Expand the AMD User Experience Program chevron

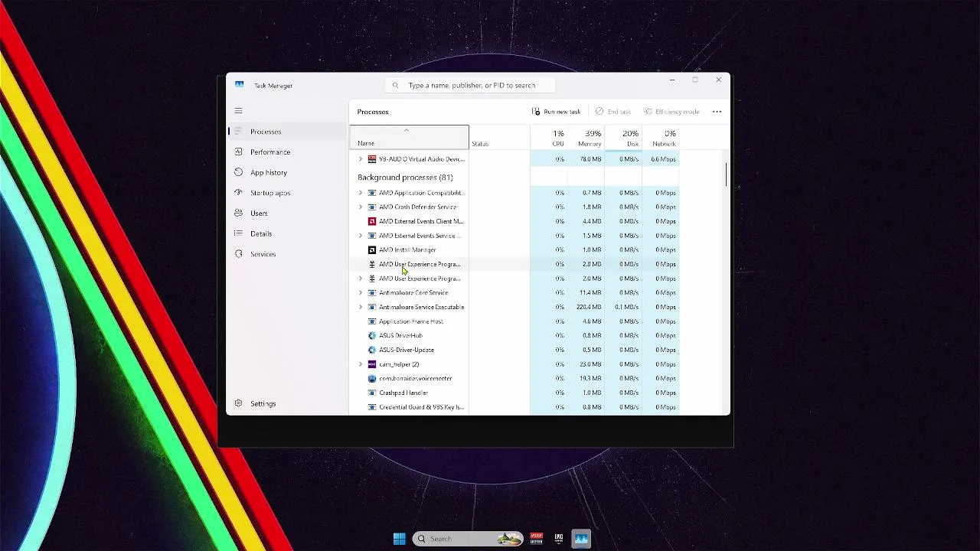tap(361, 279)
